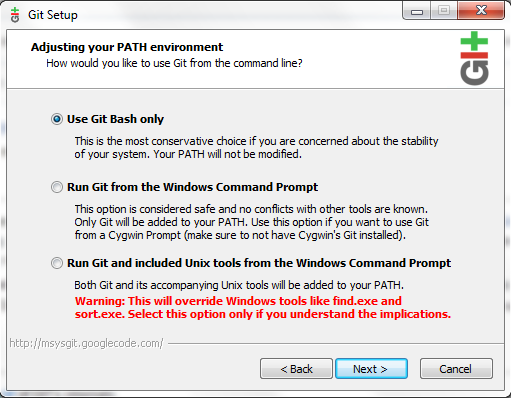
Task: Click the Cygwin Prompt description paragraph
Action: click(252, 222)
